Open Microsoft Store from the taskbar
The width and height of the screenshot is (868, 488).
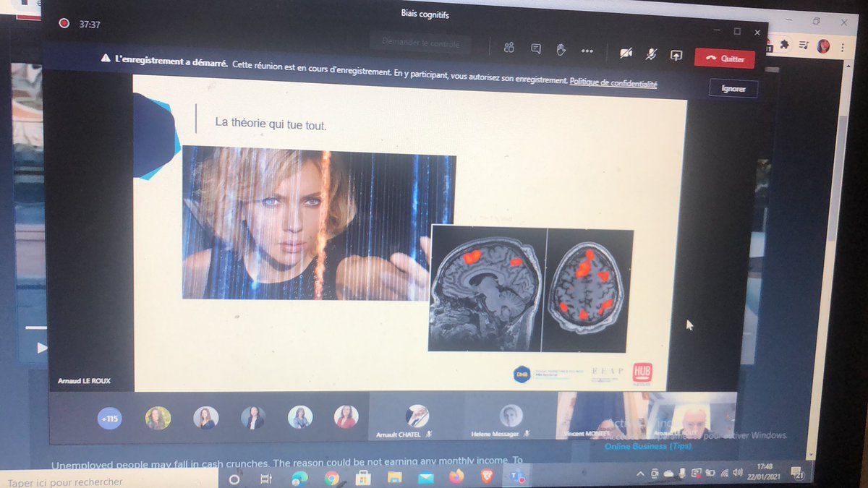coord(362,477)
